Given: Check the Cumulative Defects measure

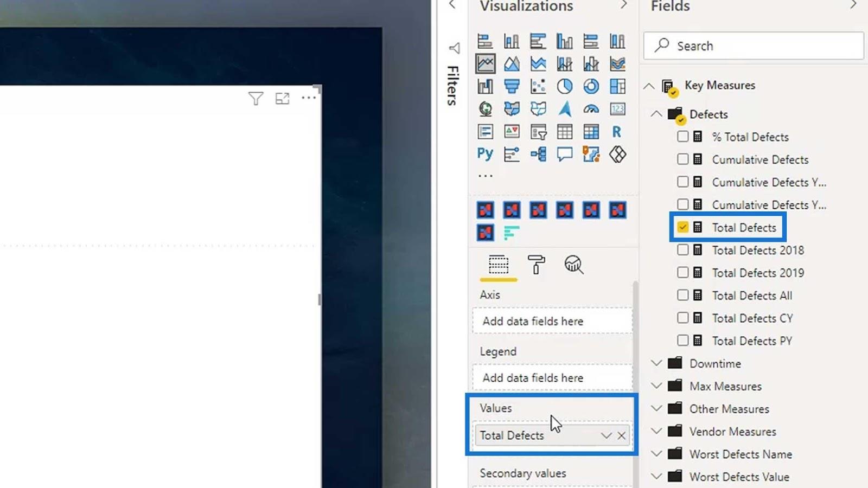Looking at the screenshot, I should 682,159.
